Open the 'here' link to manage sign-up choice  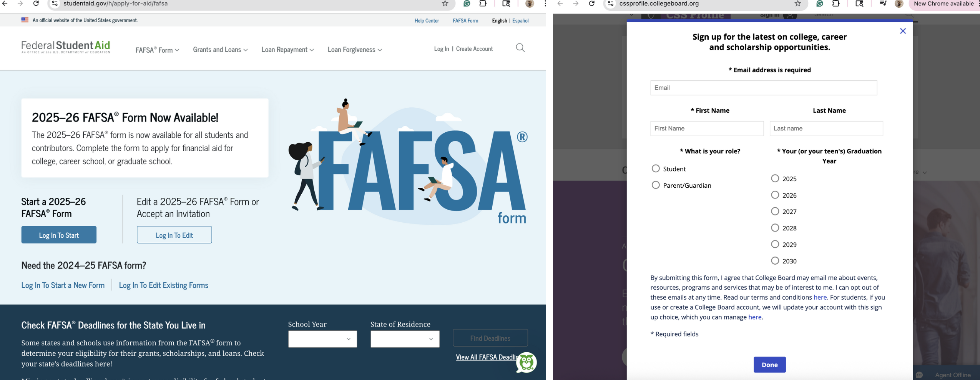click(x=755, y=317)
